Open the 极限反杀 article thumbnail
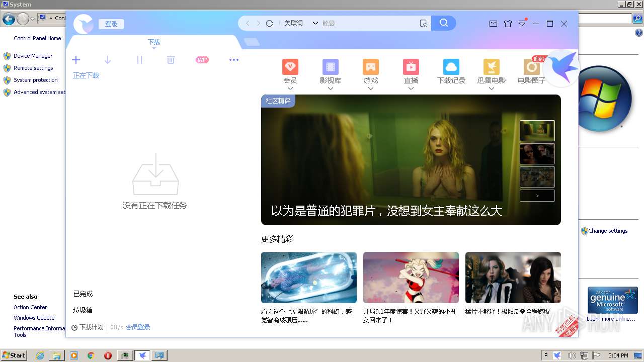Screen dimensions: 644x362 coord(513,278)
